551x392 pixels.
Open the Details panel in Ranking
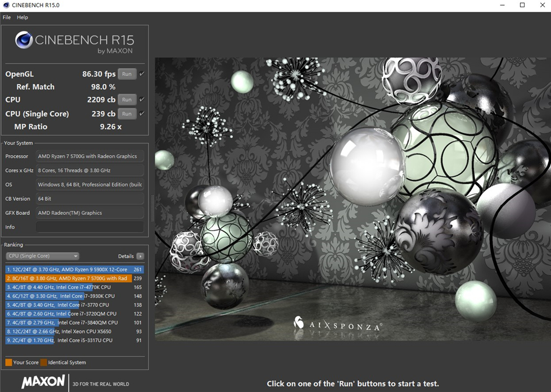pos(127,256)
